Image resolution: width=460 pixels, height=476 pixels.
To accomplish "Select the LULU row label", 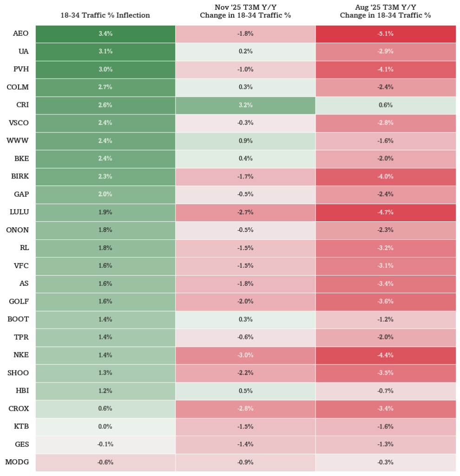I will (x=20, y=212).
